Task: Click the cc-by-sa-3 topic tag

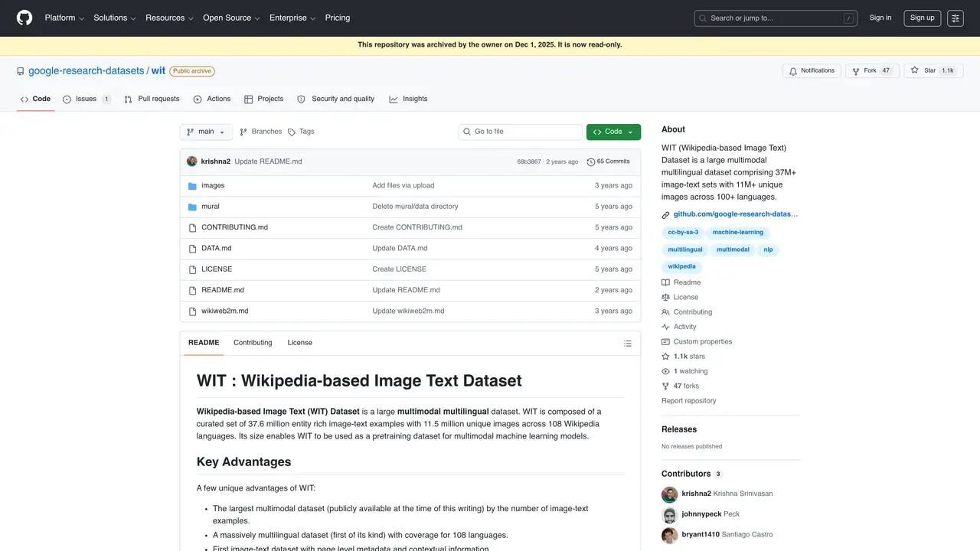Action: [683, 232]
